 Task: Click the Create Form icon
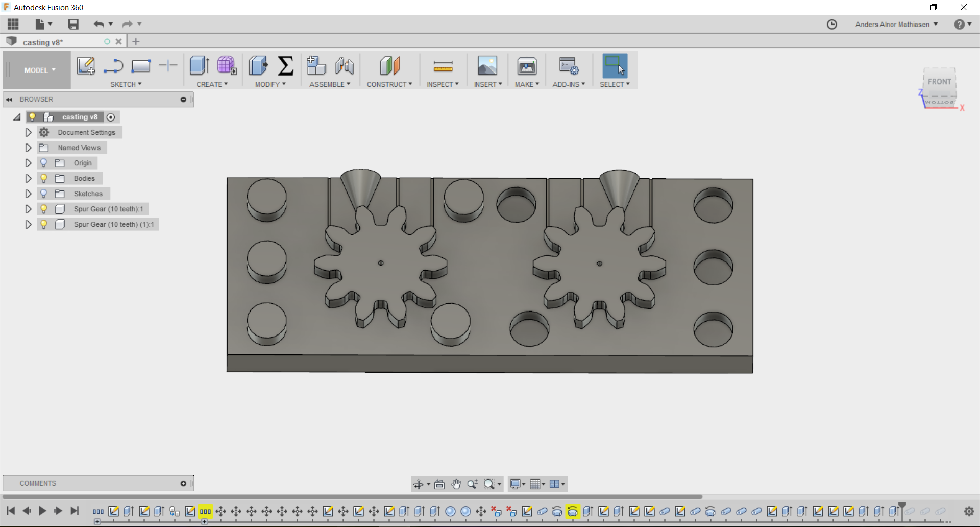227,66
